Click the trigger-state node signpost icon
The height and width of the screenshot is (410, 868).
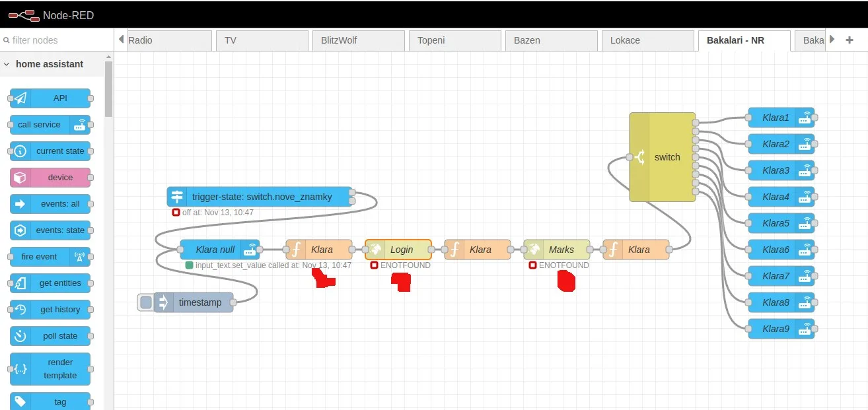click(177, 197)
